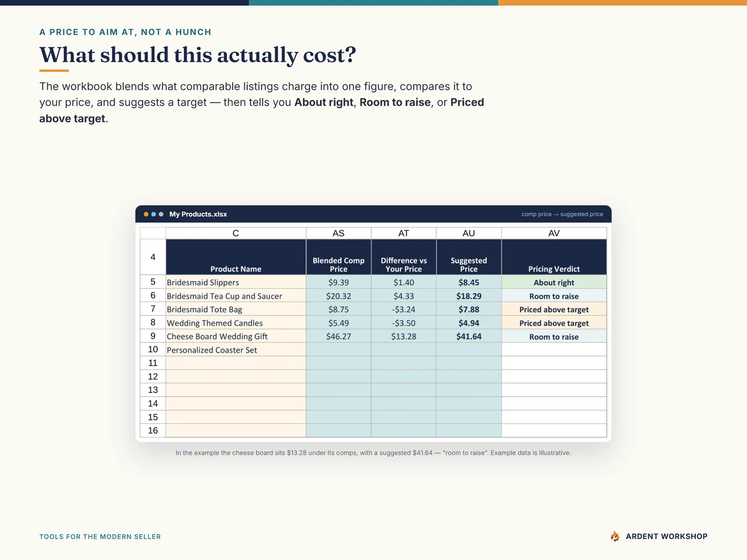Click the gray window dot
The width and height of the screenshot is (747, 560).
point(161,214)
